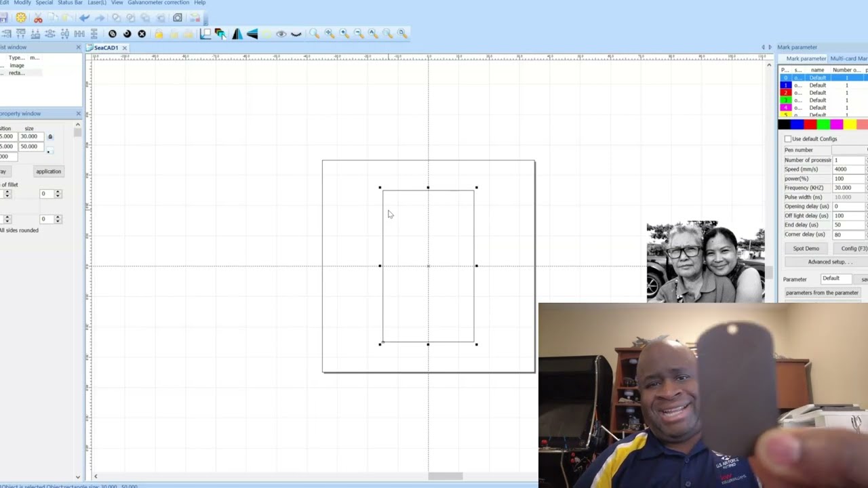This screenshot has width=868, height=488.
Task: Click the open eye show icon
Action: 281,34
